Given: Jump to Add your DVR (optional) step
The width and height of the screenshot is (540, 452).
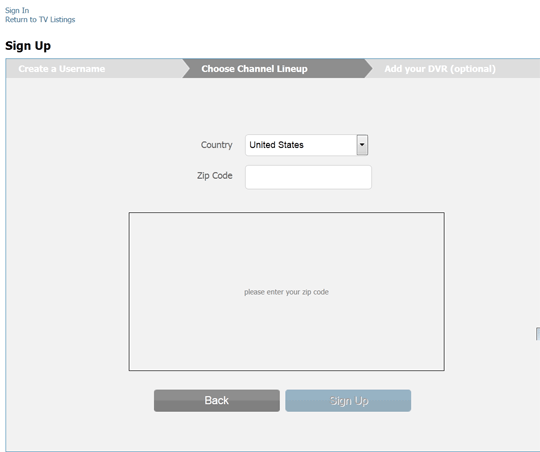Looking at the screenshot, I should [440, 69].
